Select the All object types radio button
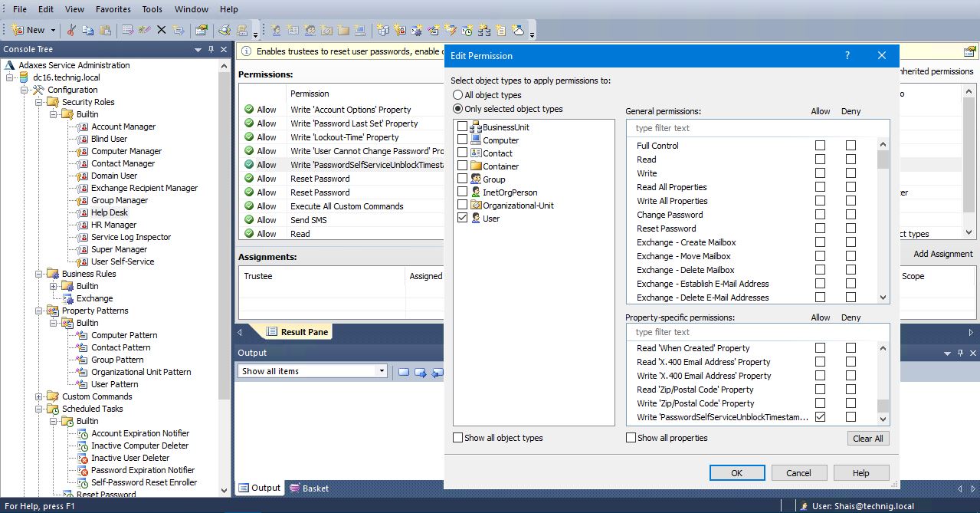The height and width of the screenshot is (513, 980). pos(457,95)
